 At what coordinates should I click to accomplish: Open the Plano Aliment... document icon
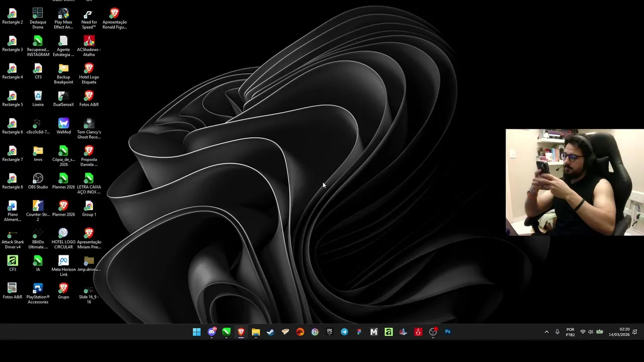13,211
